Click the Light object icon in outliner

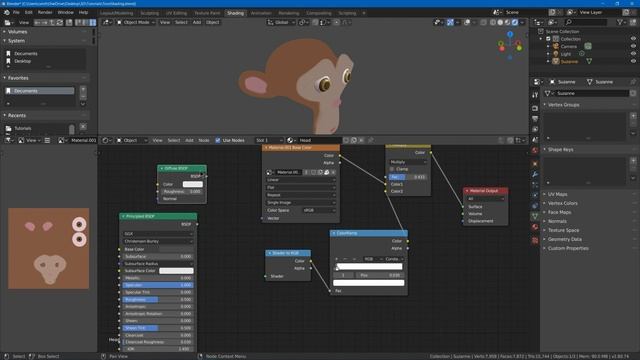click(556, 54)
